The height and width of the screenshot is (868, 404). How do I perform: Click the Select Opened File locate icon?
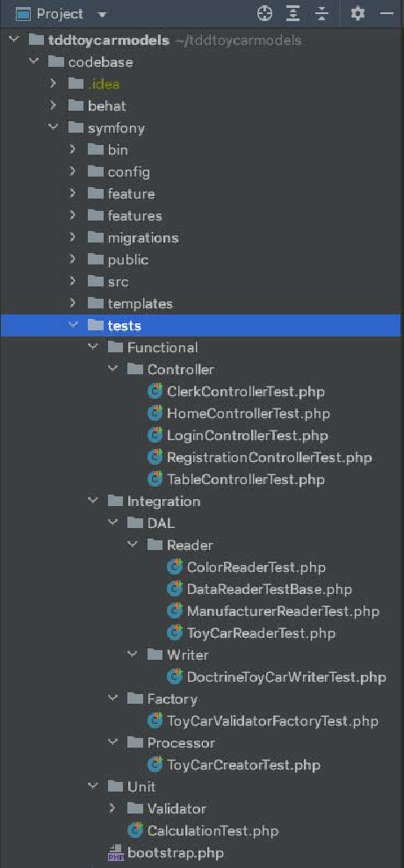tap(265, 14)
